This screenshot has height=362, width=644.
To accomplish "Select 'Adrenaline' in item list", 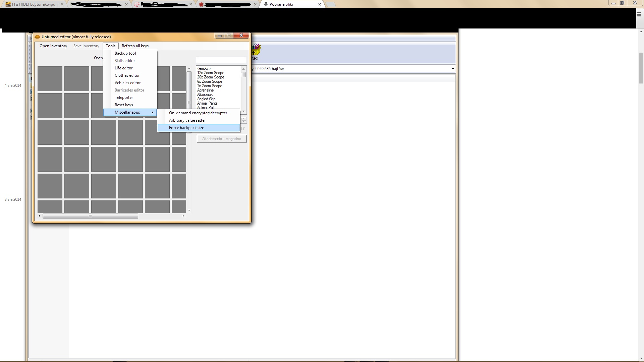I will [218, 90].
